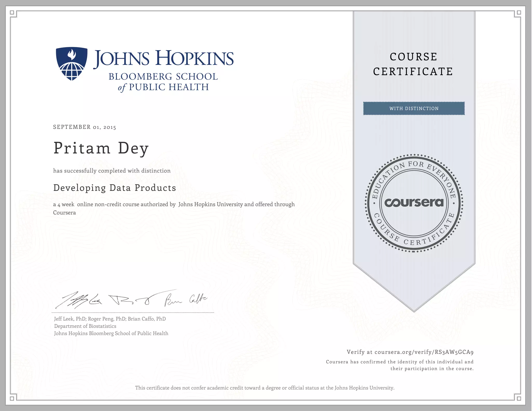Click the Developing Data Products title
This screenshot has height=411, width=532.
(115, 188)
